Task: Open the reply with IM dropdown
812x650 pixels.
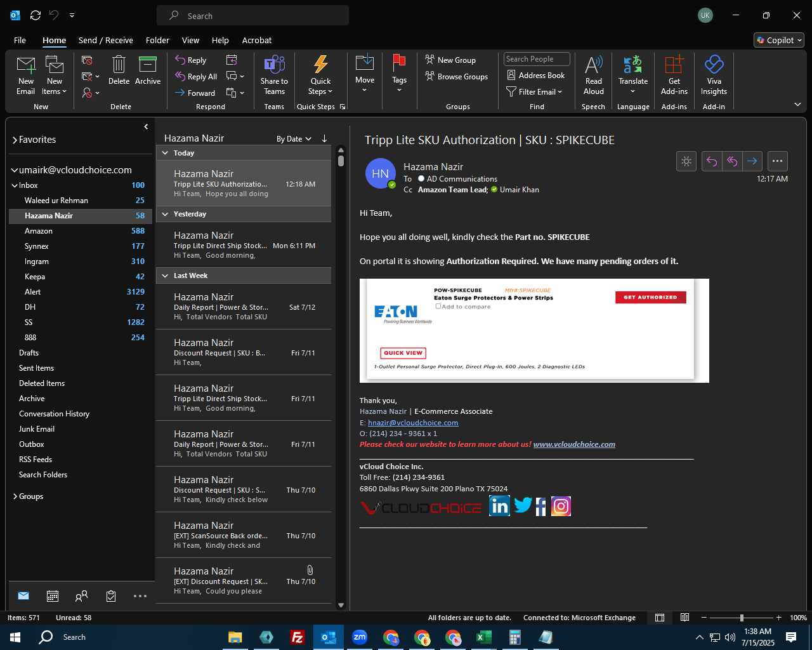Action: coord(235,77)
